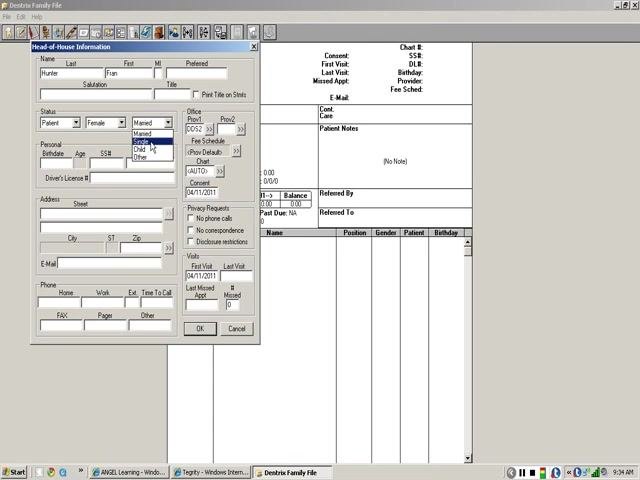Viewport: 640px width, 480px height.
Task: Click the Chart number arrows button
Action: [220, 171]
